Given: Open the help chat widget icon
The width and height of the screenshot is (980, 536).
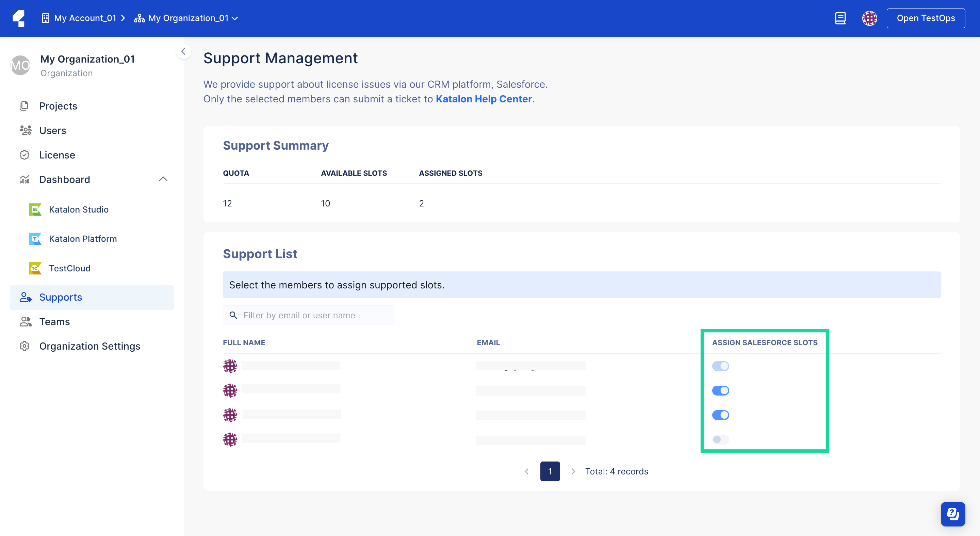Looking at the screenshot, I should [953, 514].
